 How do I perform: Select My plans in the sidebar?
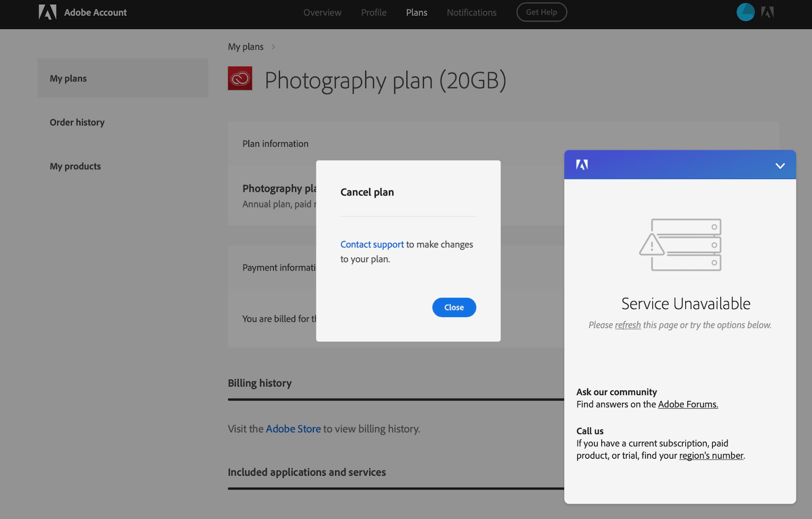click(68, 78)
